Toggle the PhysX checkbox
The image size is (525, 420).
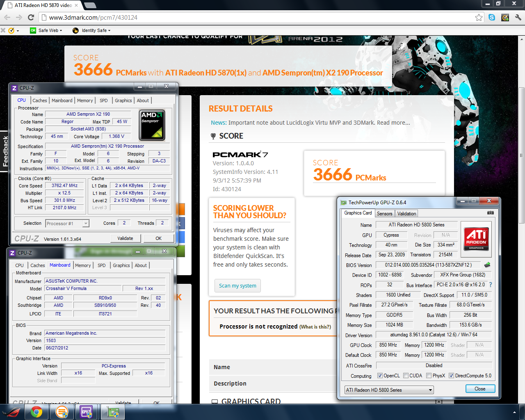tap(429, 376)
